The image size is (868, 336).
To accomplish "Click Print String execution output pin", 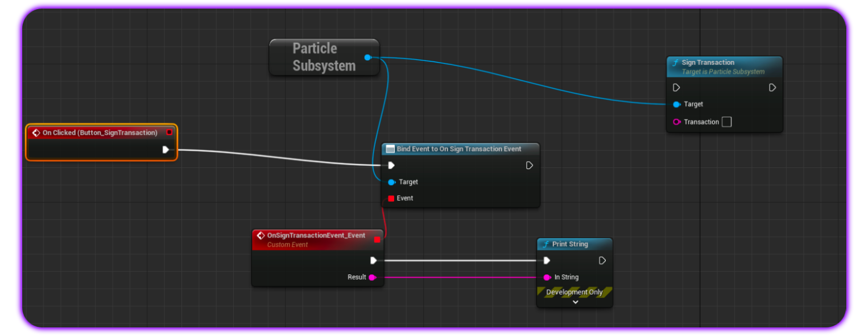I will [x=602, y=260].
